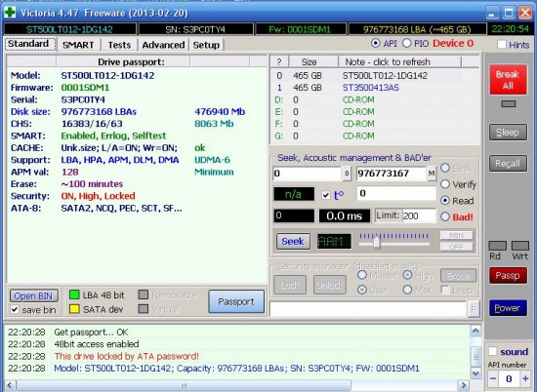
Task: Click the green cross Victoria app icon
Action: (x=10, y=12)
